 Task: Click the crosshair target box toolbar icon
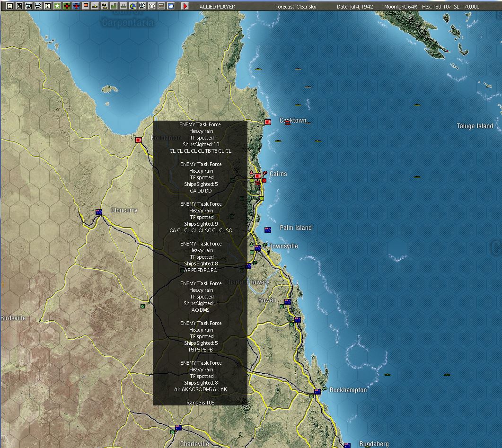tap(142, 6)
